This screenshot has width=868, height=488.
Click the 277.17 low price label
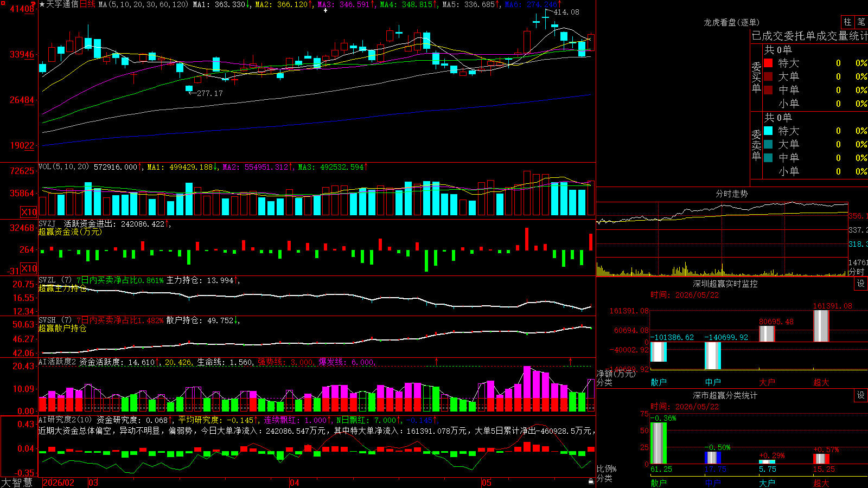210,93
